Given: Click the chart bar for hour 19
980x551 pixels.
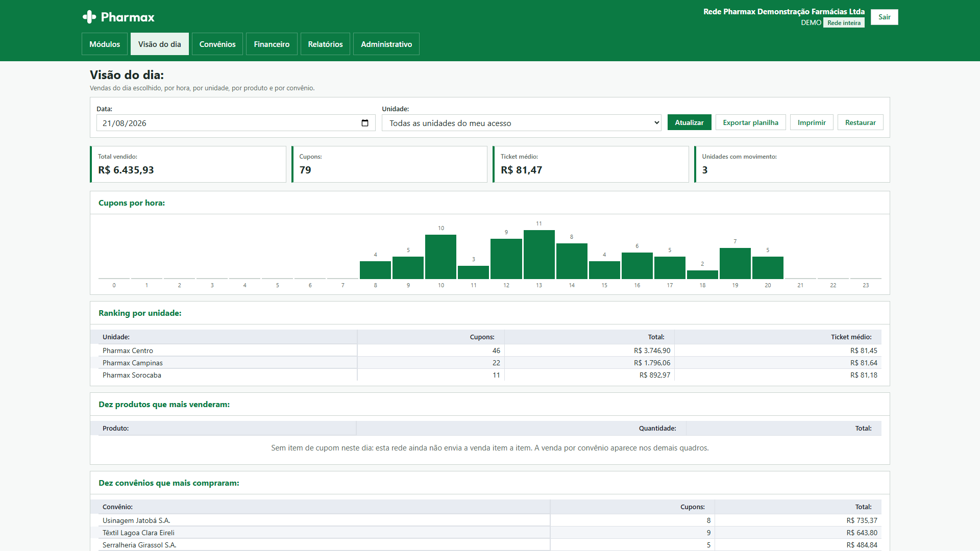Looking at the screenshot, I should (735, 263).
